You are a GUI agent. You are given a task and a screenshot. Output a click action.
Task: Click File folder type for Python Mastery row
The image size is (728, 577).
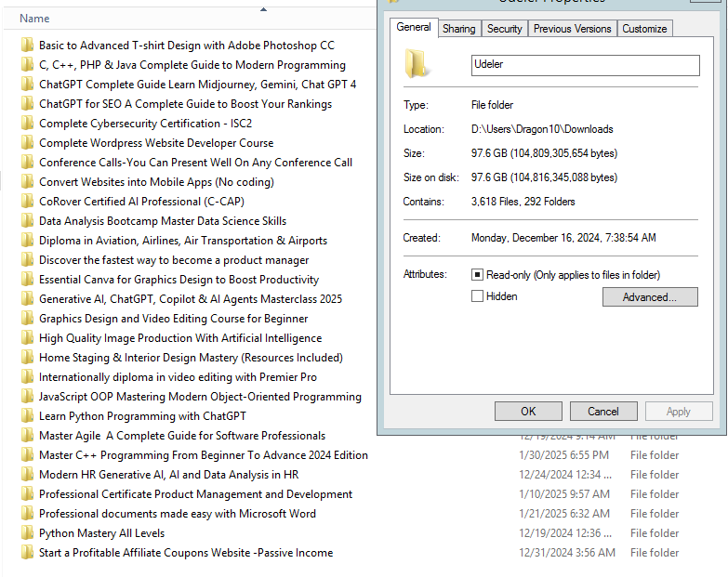tap(655, 533)
